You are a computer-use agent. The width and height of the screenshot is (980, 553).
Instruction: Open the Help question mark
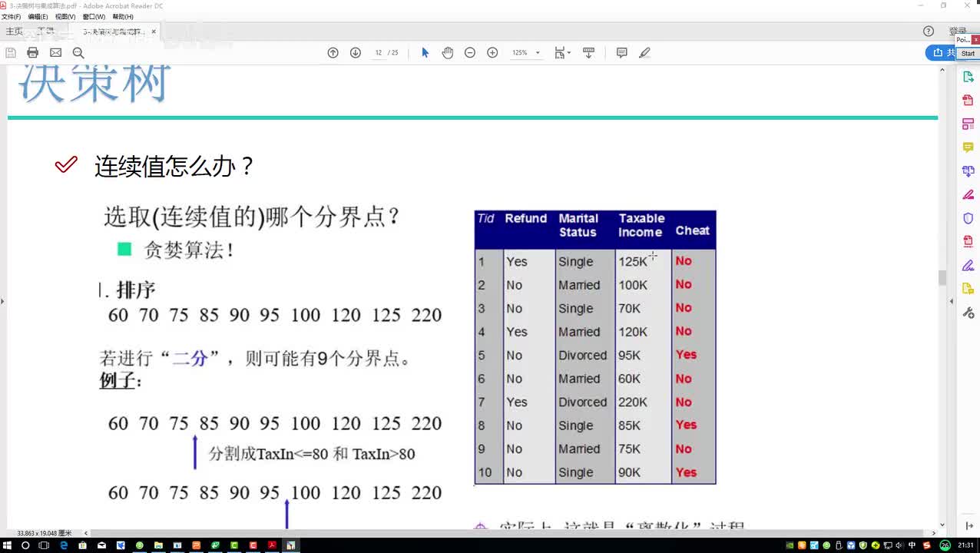tap(929, 31)
